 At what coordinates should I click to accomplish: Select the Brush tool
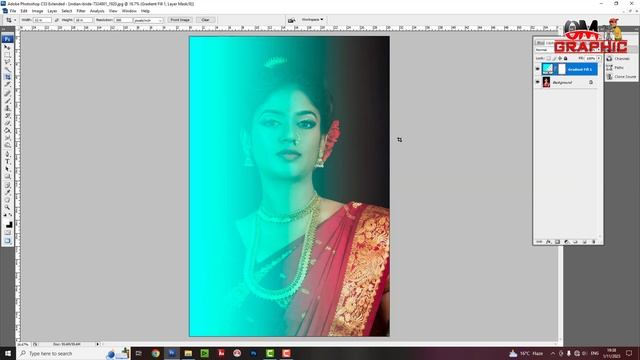(x=7, y=101)
